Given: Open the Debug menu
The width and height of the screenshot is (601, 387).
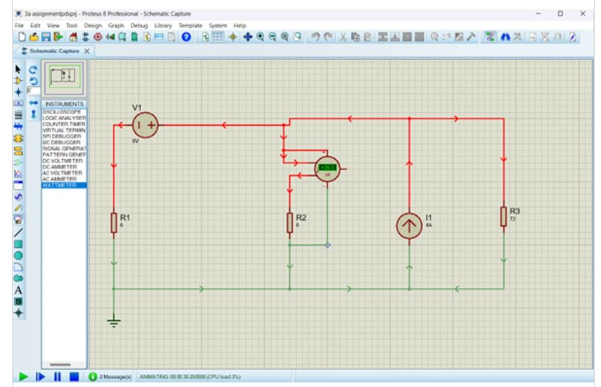Looking at the screenshot, I should click(x=139, y=25).
